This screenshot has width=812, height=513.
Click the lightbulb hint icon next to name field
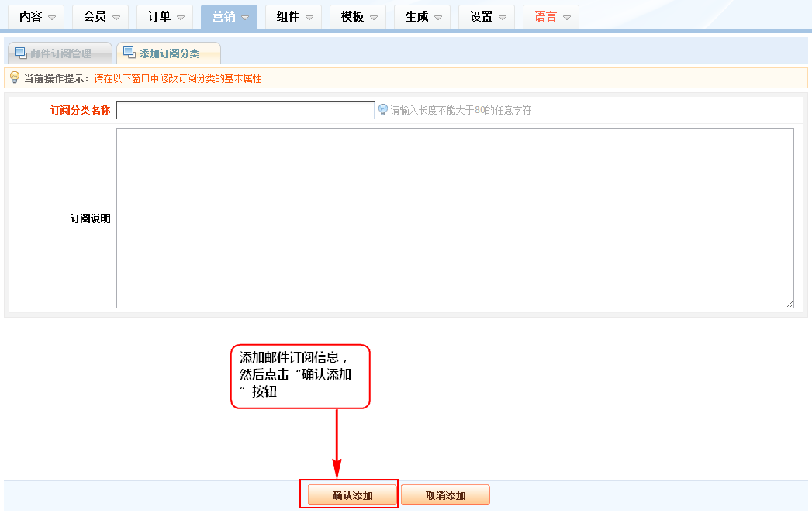[382, 110]
